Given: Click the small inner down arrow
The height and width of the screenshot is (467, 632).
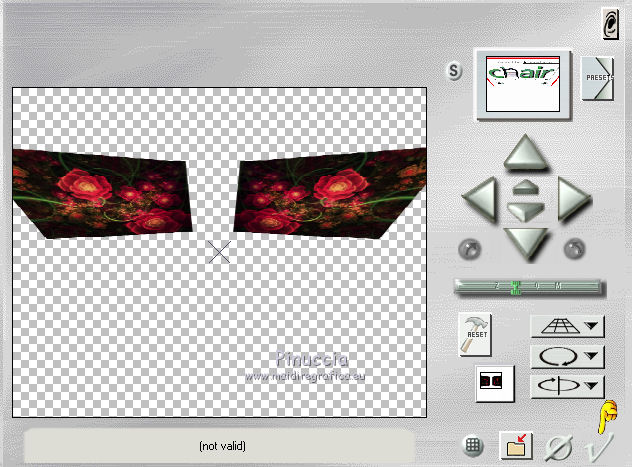Looking at the screenshot, I should (x=526, y=211).
